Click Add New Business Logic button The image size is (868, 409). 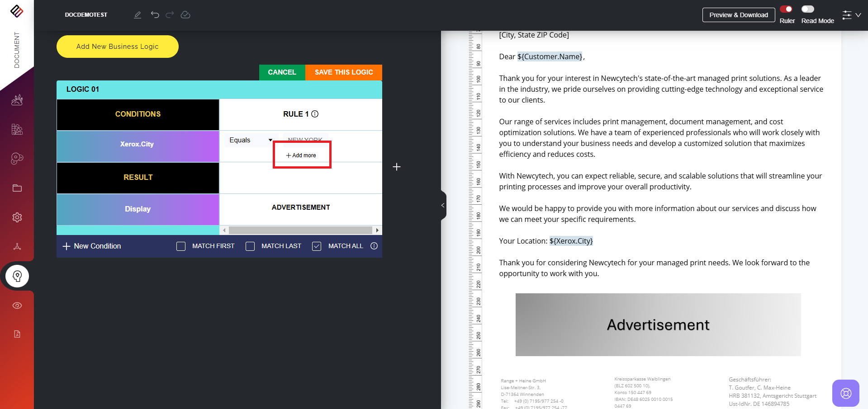click(118, 47)
